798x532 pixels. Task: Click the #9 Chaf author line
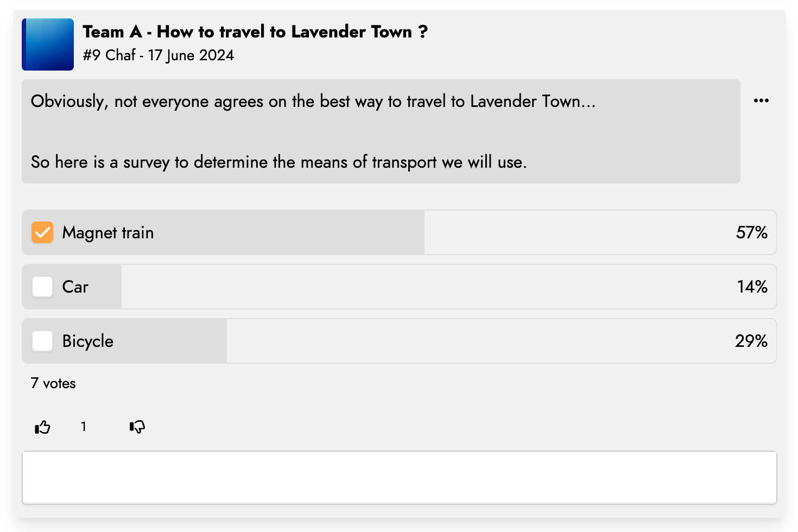coord(159,55)
